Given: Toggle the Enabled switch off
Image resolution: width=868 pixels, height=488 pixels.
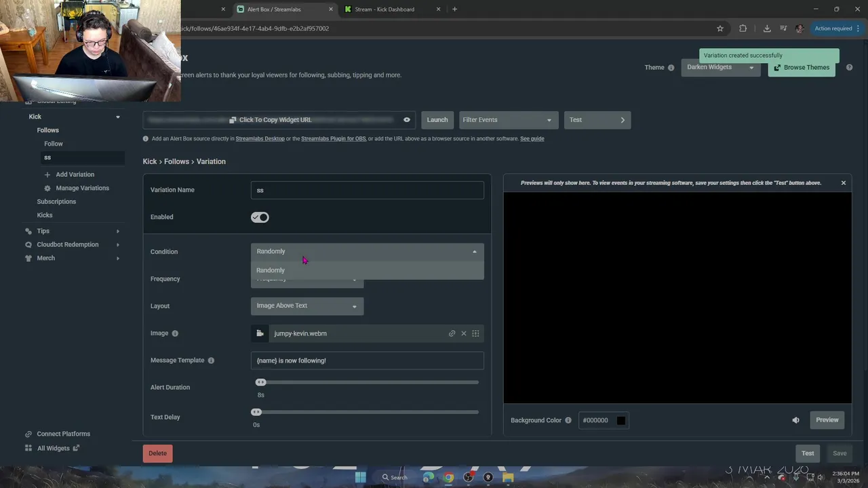Looking at the screenshot, I should (260, 217).
